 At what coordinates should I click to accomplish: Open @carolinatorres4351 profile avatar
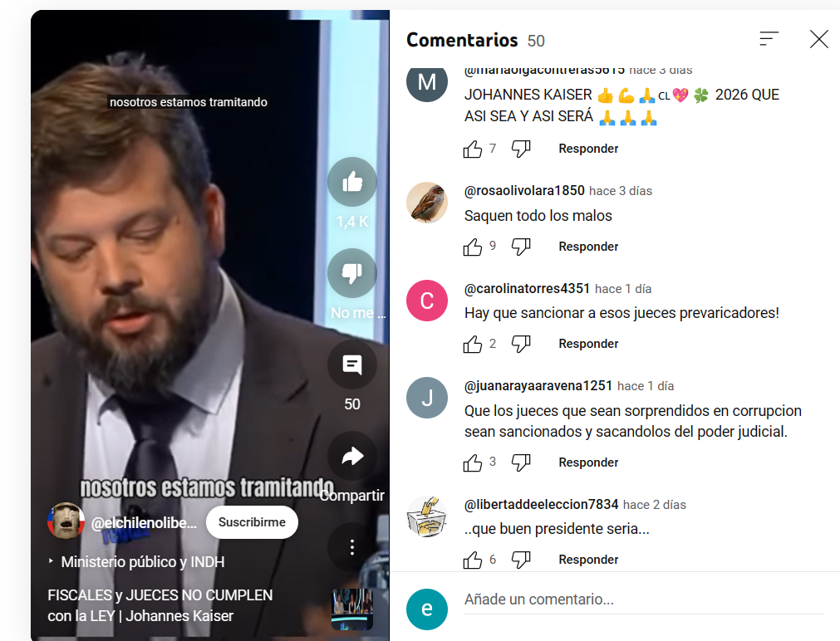(x=427, y=301)
